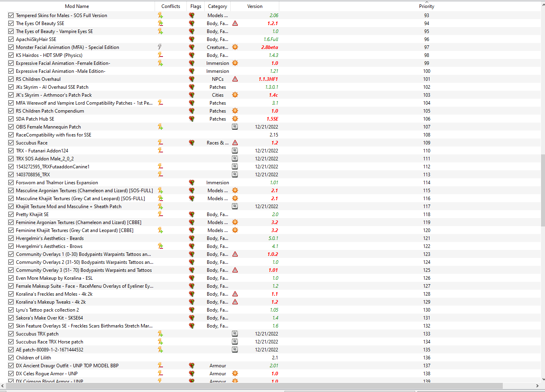Click the Priority column header to reverse sorting

pyautogui.click(x=427, y=6)
